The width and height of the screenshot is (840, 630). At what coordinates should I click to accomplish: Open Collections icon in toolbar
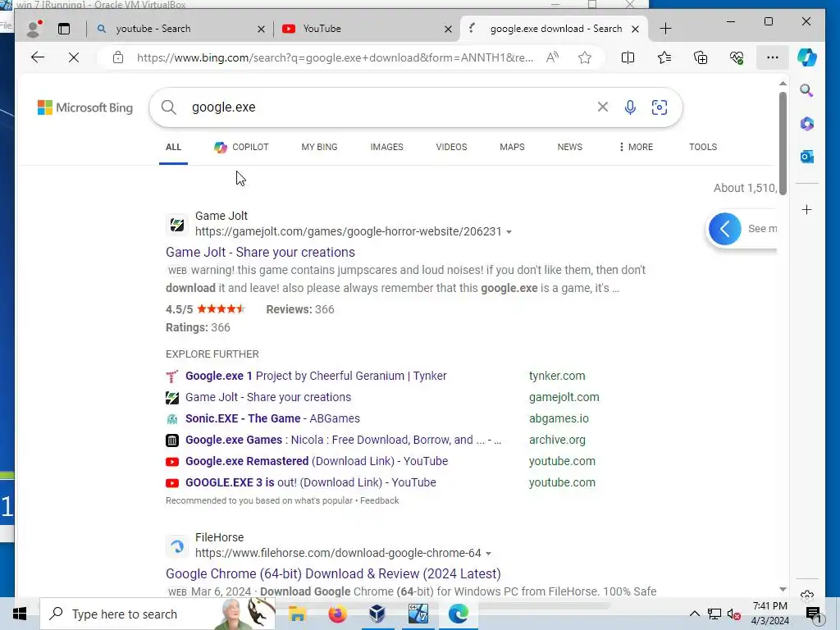click(701, 57)
